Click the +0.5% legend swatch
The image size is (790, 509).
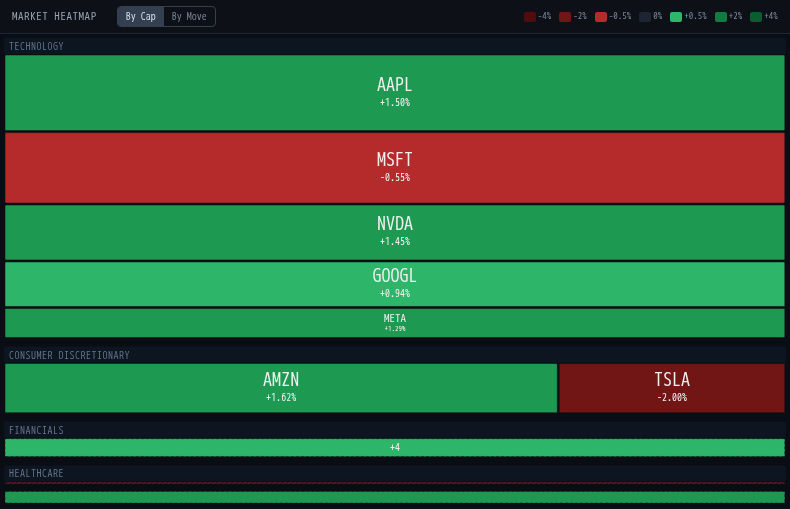(x=676, y=17)
